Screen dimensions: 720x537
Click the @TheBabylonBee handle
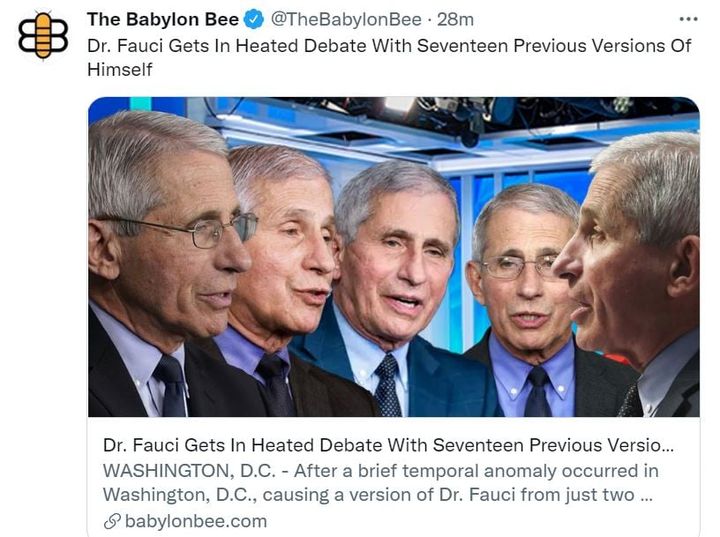click(x=346, y=20)
